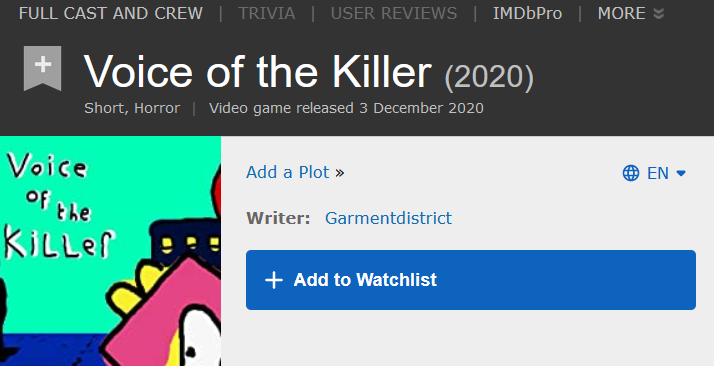The height and width of the screenshot is (366, 714).
Task: Expand the MORE menu
Action: point(631,14)
